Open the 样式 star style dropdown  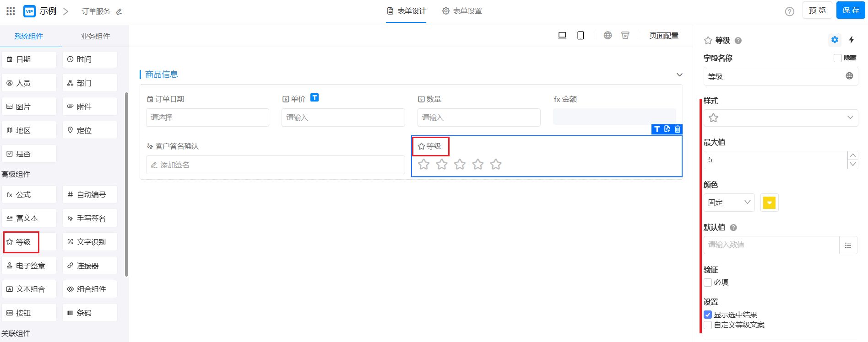[x=780, y=118]
